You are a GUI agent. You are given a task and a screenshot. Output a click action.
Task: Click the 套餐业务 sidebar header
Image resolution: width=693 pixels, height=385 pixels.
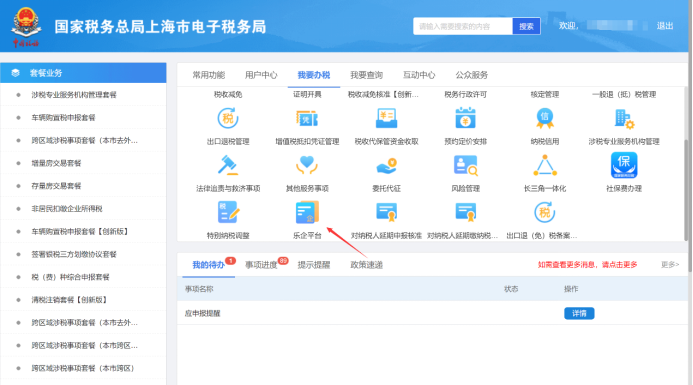(x=83, y=73)
